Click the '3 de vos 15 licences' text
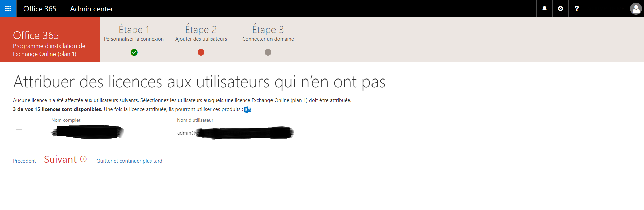This screenshot has height=210, width=644. 58,109
